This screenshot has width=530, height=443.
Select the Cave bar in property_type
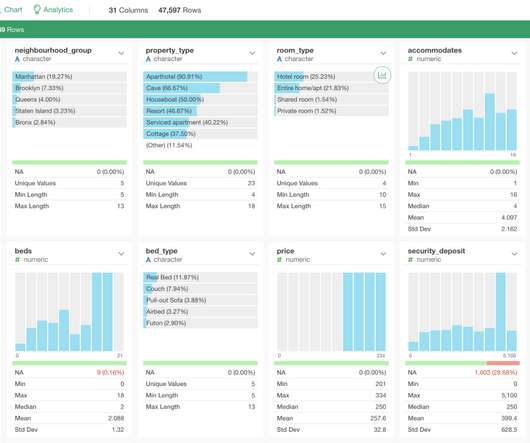[x=200, y=88]
